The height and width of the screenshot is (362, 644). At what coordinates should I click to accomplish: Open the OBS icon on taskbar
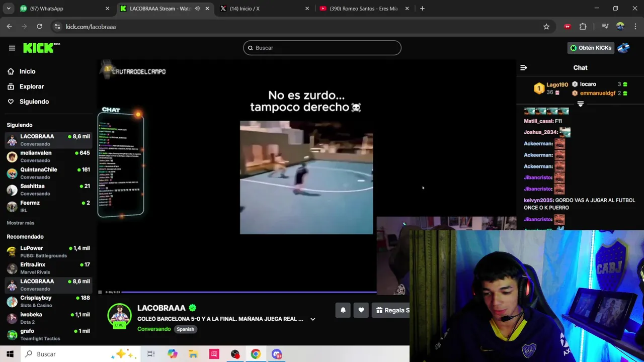pyautogui.click(x=235, y=354)
